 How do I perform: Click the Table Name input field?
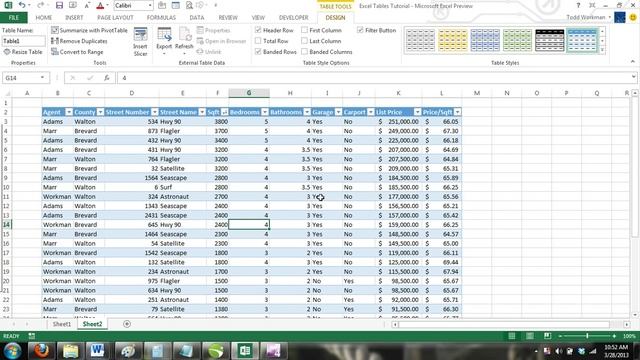(x=24, y=41)
